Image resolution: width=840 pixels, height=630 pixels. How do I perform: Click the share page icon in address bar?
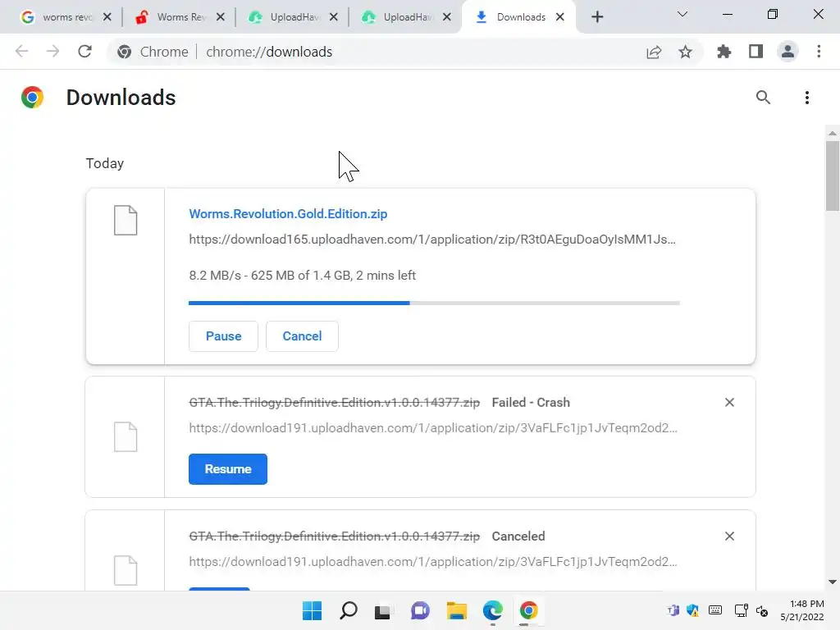pyautogui.click(x=654, y=52)
